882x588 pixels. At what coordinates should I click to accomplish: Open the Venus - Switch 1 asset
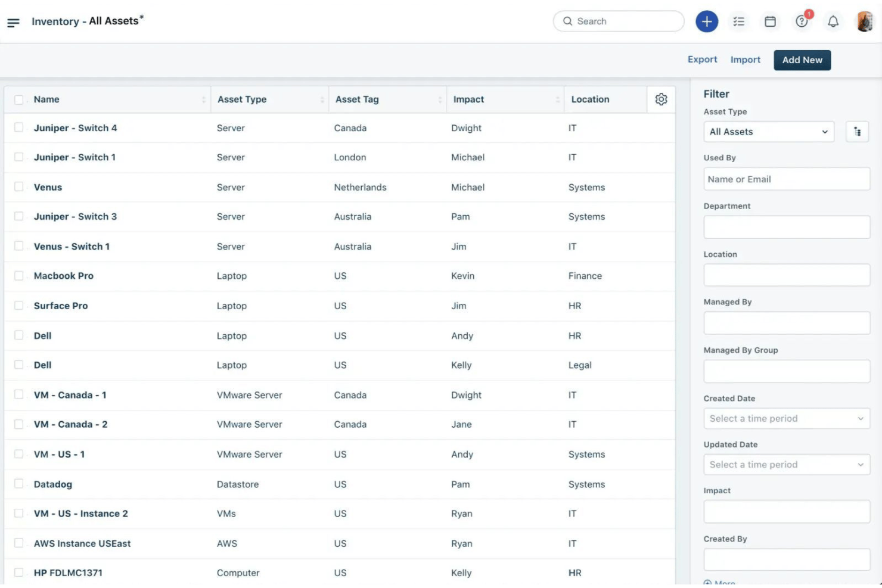coord(72,247)
